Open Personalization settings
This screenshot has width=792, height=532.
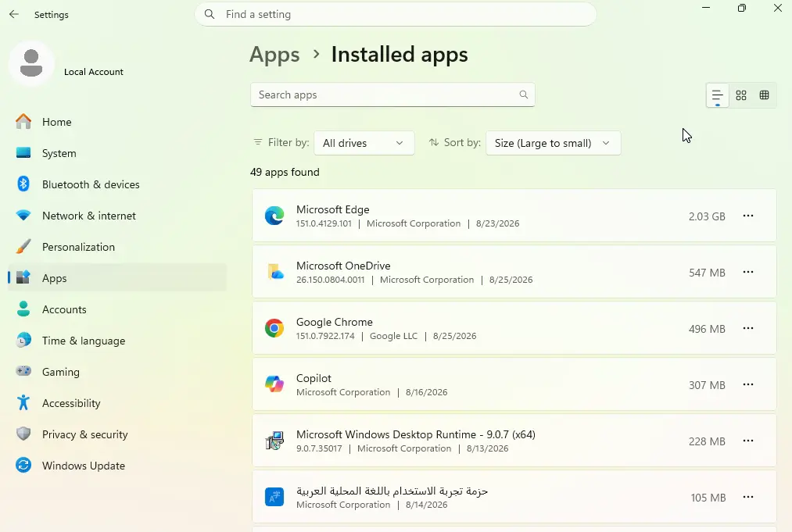pyautogui.click(x=117, y=247)
